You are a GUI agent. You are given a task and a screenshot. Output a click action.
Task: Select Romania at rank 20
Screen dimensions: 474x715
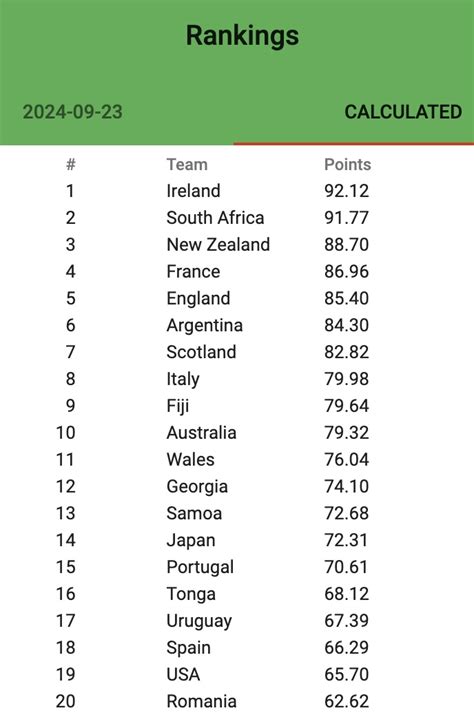pos(201,702)
